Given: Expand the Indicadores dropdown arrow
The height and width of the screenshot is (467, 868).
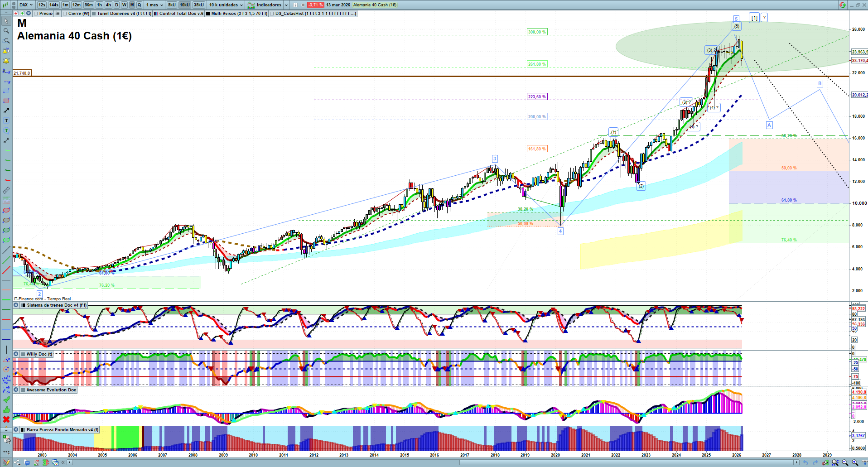Looking at the screenshot, I should pyautogui.click(x=286, y=5).
